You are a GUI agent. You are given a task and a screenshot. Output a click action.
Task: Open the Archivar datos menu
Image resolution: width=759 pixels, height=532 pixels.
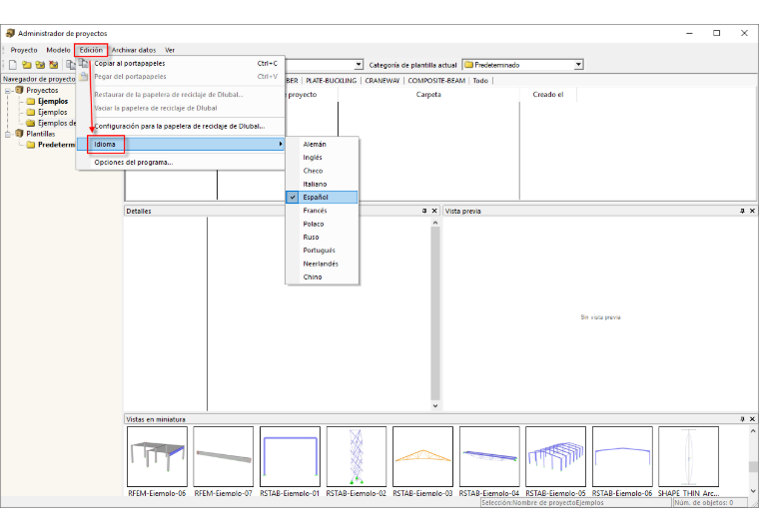[134, 50]
